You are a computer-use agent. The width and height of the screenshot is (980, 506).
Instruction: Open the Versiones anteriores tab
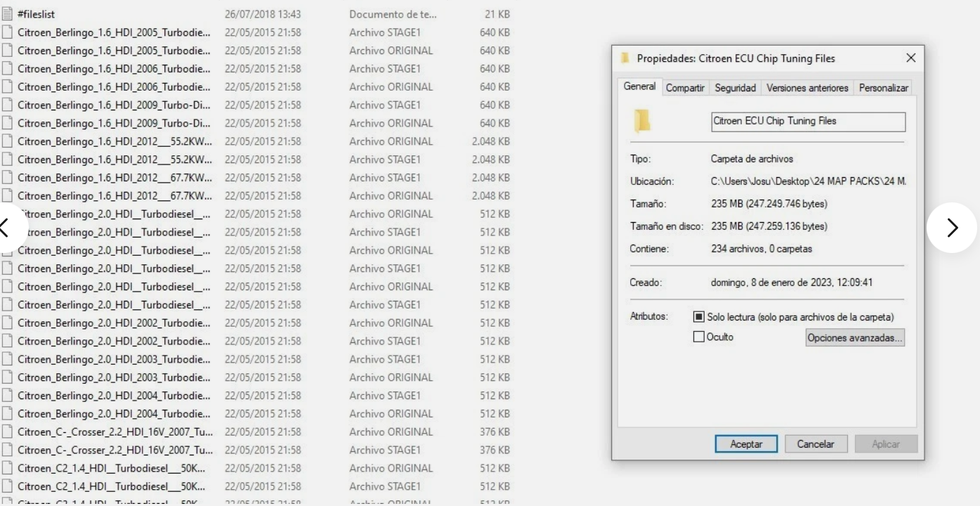(808, 87)
